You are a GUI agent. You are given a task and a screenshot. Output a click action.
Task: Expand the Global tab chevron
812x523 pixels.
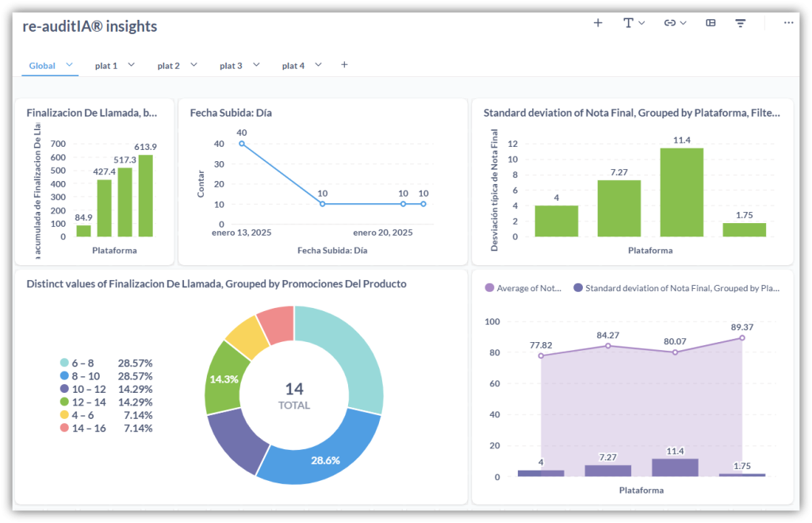pos(70,65)
